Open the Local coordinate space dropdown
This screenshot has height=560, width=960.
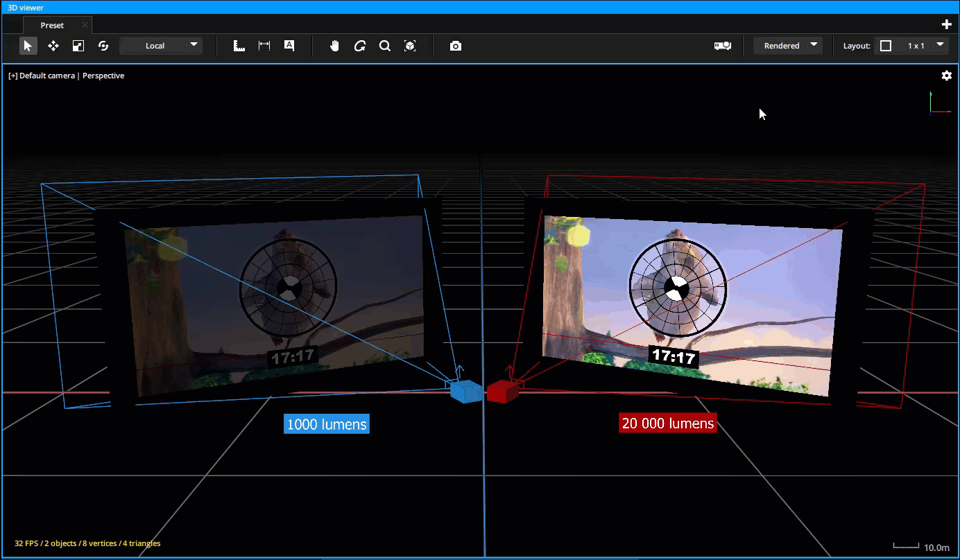coord(161,45)
